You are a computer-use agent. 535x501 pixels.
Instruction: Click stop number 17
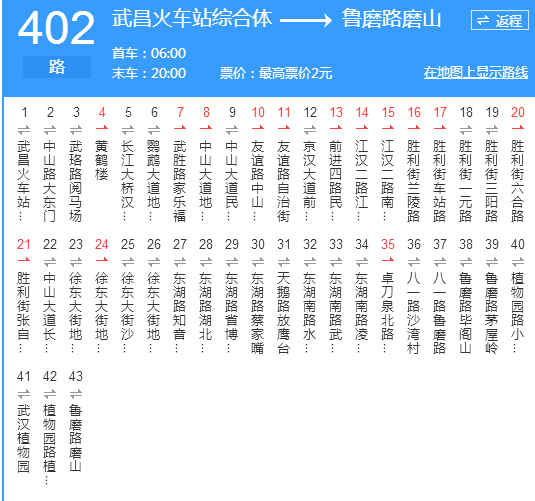pos(440,112)
